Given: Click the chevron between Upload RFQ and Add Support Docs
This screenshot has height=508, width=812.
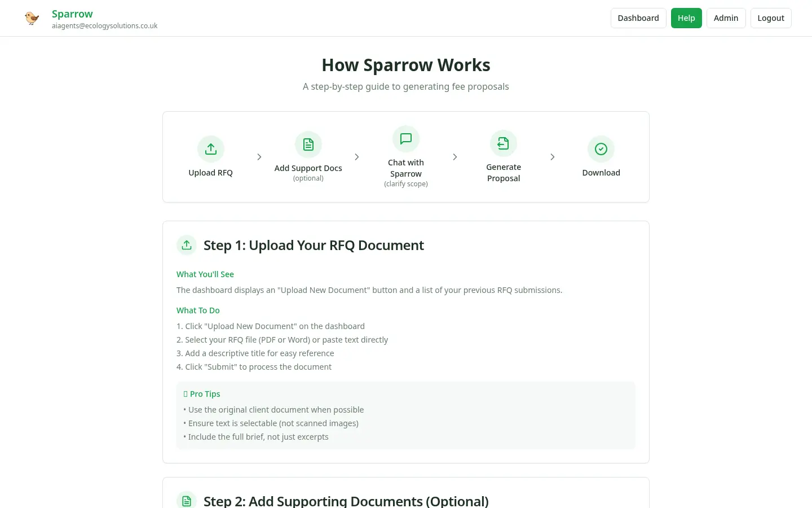Looking at the screenshot, I should (259, 157).
